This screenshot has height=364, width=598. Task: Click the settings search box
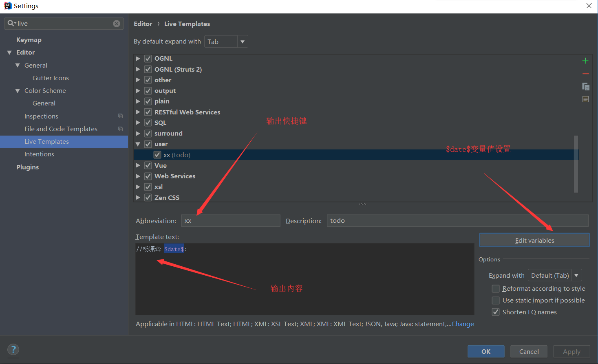tap(64, 24)
